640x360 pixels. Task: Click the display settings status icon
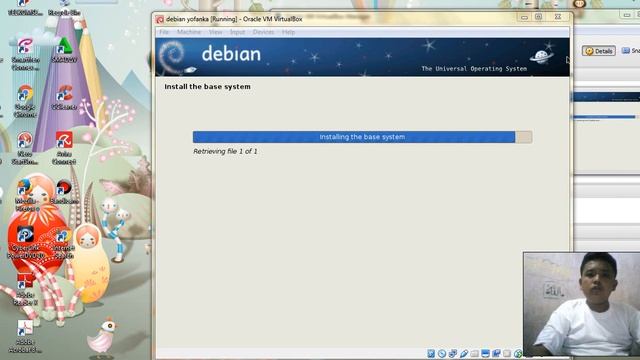485,353
